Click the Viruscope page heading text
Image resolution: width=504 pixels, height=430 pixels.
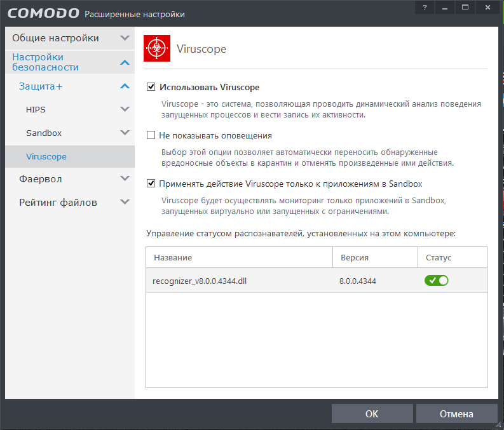click(x=201, y=49)
